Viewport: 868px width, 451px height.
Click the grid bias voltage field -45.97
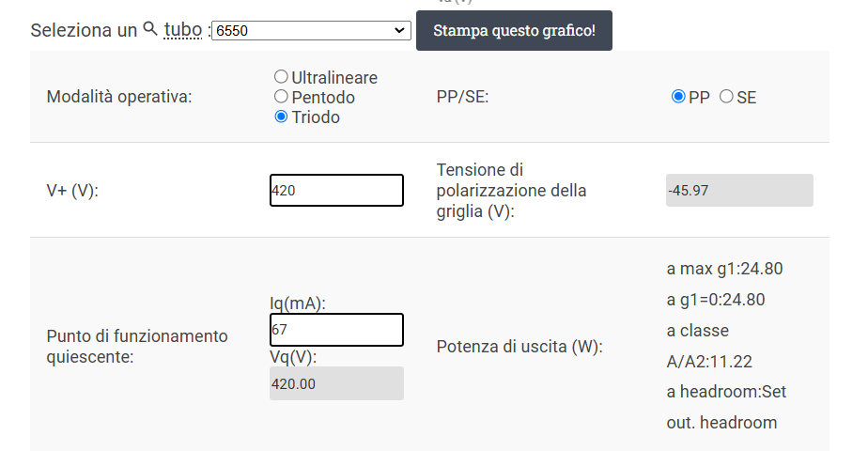click(x=739, y=191)
